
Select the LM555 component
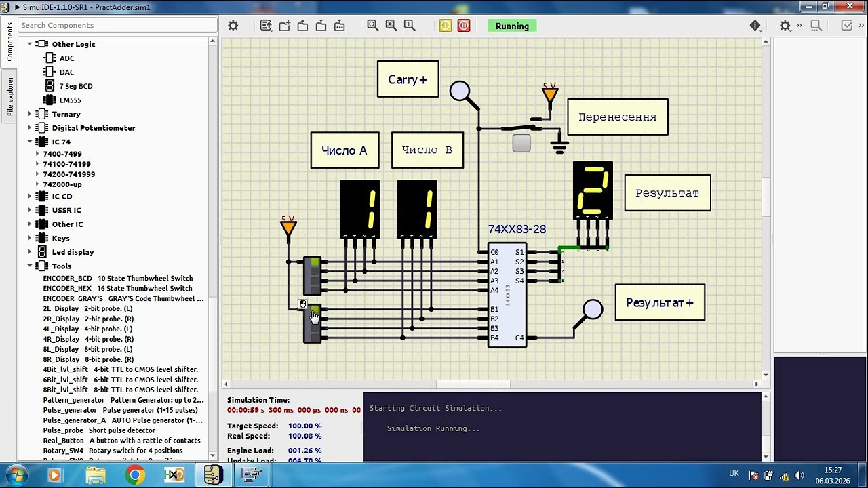pos(62,100)
